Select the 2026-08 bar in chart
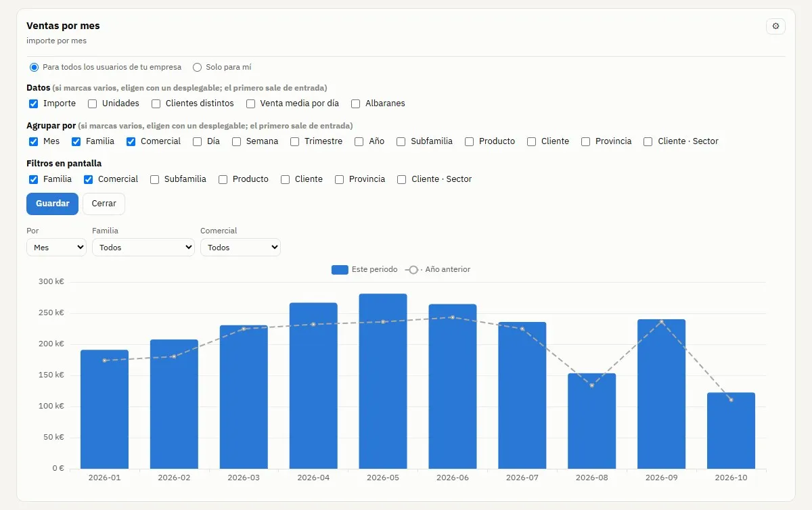This screenshot has height=510, width=812. (x=592, y=421)
